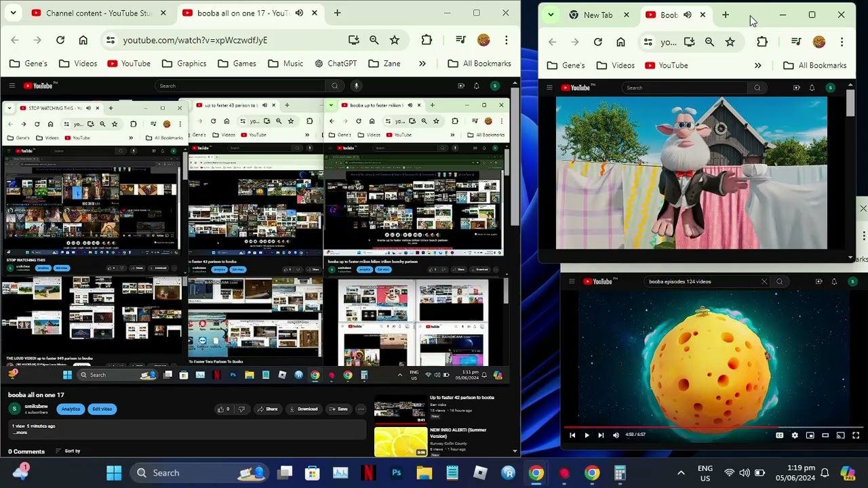
Task: Click the Analytics button
Action: click(x=71, y=409)
